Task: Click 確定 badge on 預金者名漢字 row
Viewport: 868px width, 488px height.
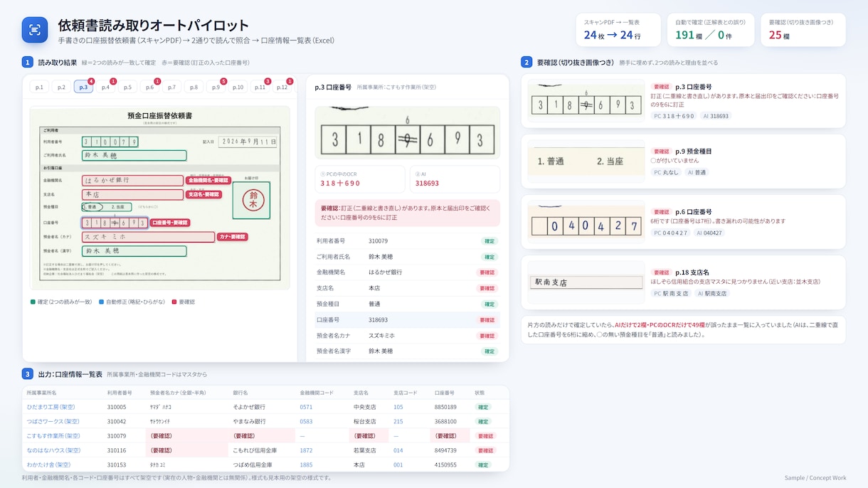Action: coord(489,351)
